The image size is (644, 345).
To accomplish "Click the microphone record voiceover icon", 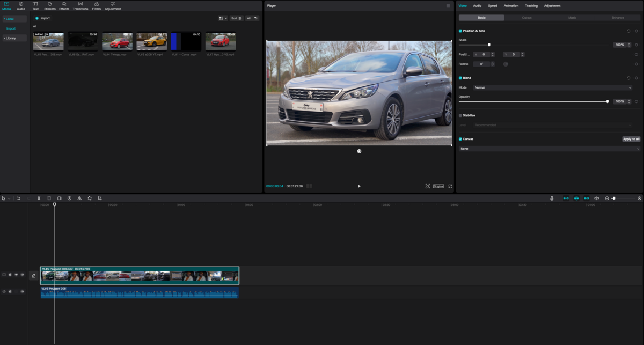I will [551, 199].
